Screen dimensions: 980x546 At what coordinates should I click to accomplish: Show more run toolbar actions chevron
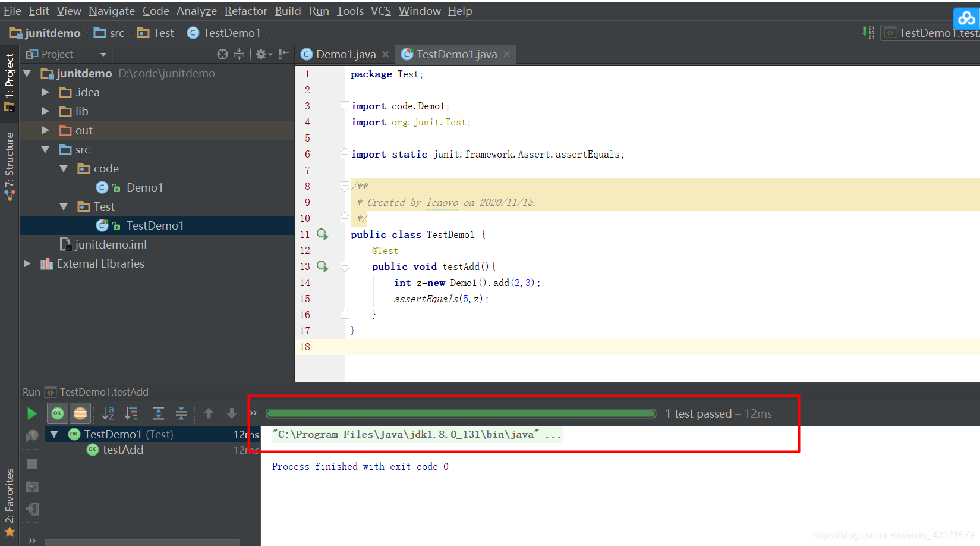[x=253, y=413]
